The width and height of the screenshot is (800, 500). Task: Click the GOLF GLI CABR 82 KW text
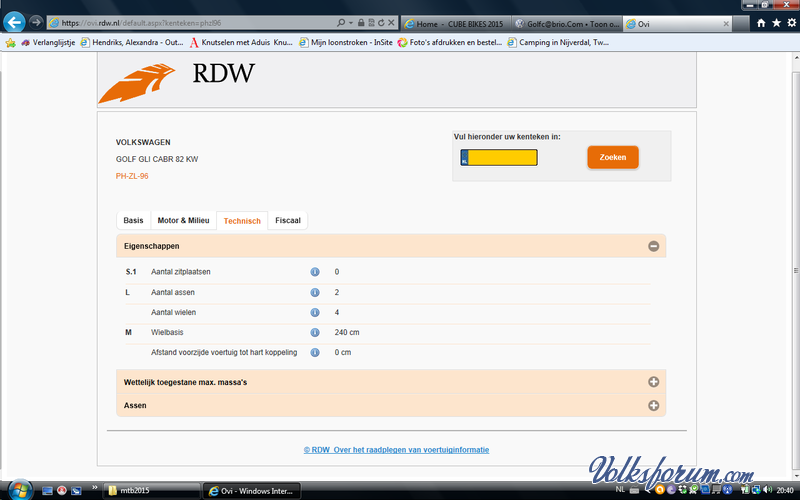tap(157, 159)
